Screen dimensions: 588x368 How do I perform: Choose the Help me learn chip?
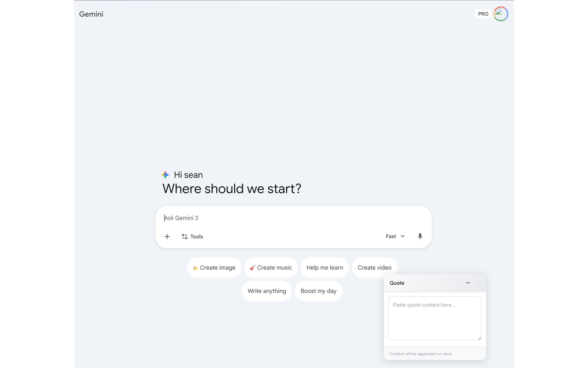pyautogui.click(x=325, y=268)
